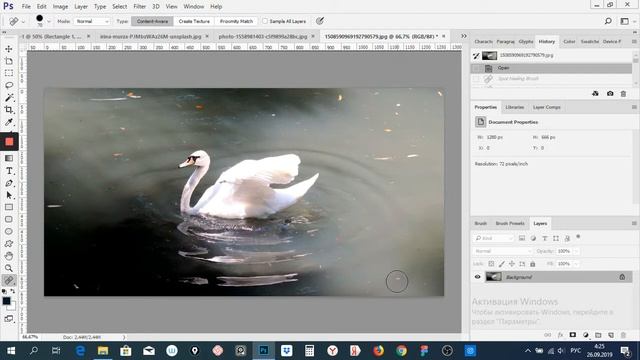The height and width of the screenshot is (360, 640).
Task: Select the Rectangular Marquee tool
Action: click(x=9, y=73)
